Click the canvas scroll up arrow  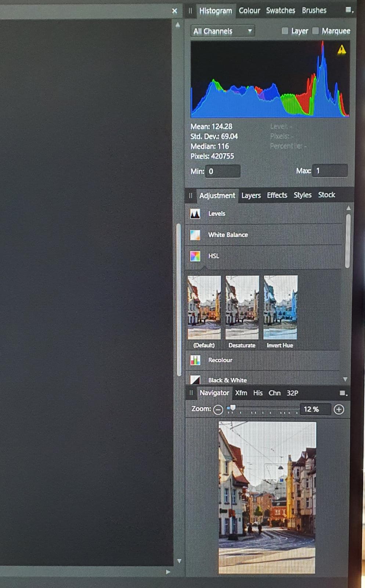pos(178,25)
